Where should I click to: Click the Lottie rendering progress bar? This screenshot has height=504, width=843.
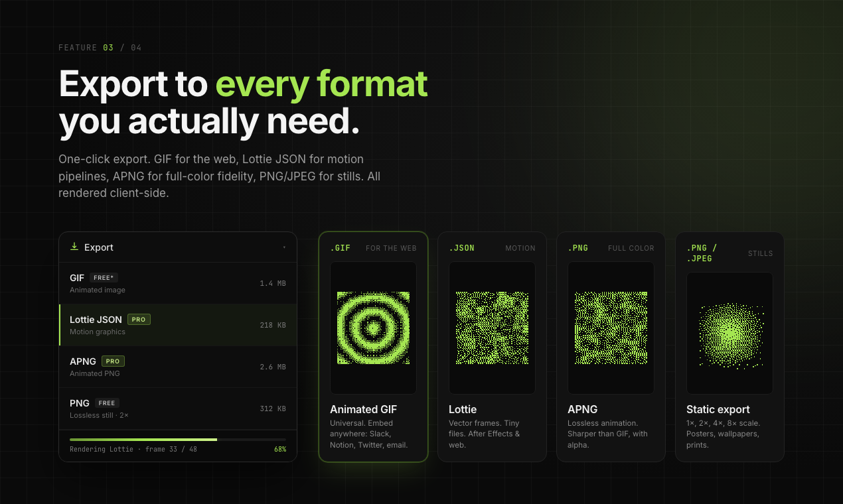(x=178, y=440)
